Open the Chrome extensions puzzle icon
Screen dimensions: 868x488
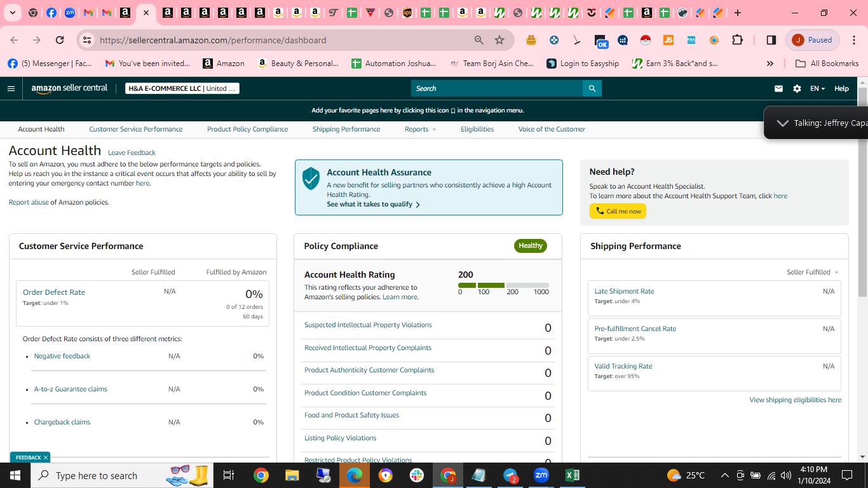pos(737,40)
